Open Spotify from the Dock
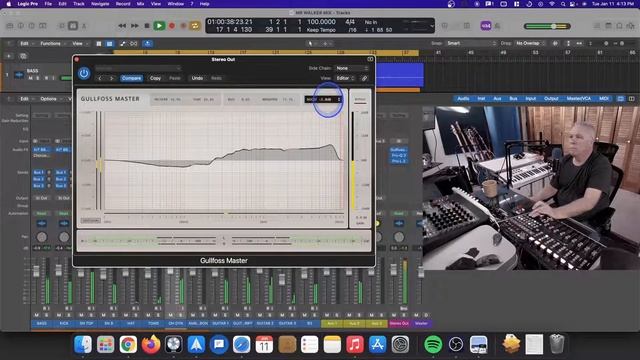 click(x=433, y=344)
